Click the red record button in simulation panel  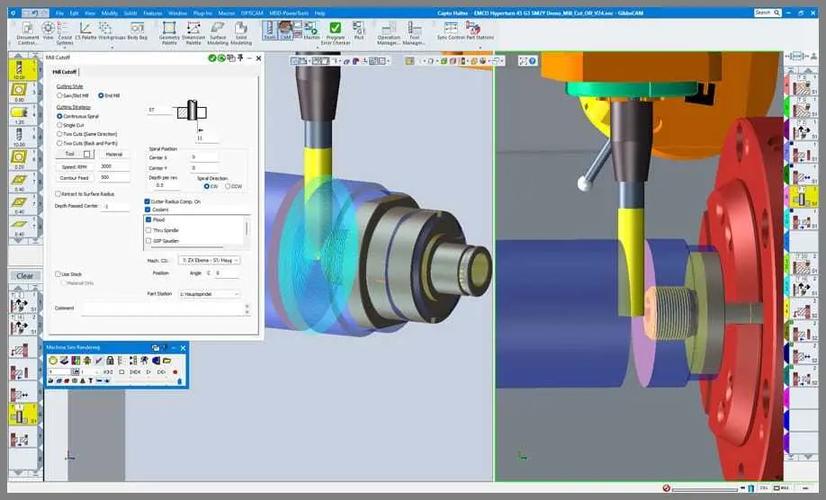coord(175,372)
